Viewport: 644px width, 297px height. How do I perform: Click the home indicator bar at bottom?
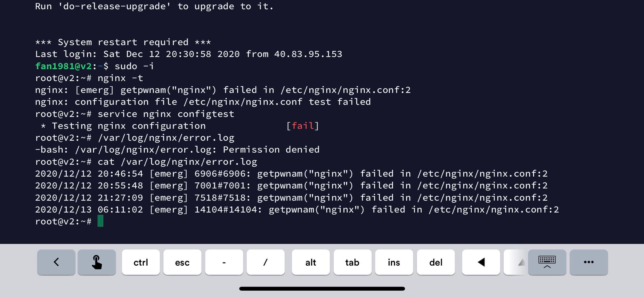pos(322,288)
